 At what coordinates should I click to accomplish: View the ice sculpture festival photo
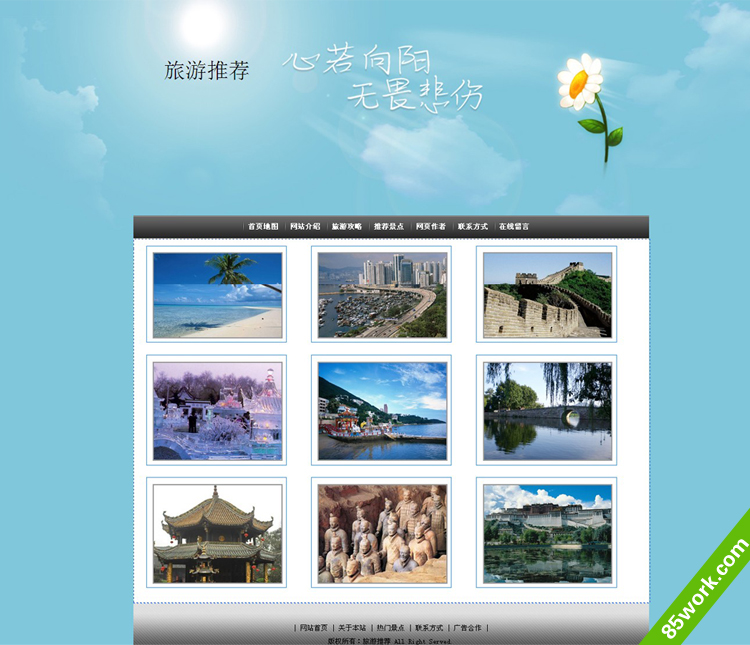click(x=217, y=411)
